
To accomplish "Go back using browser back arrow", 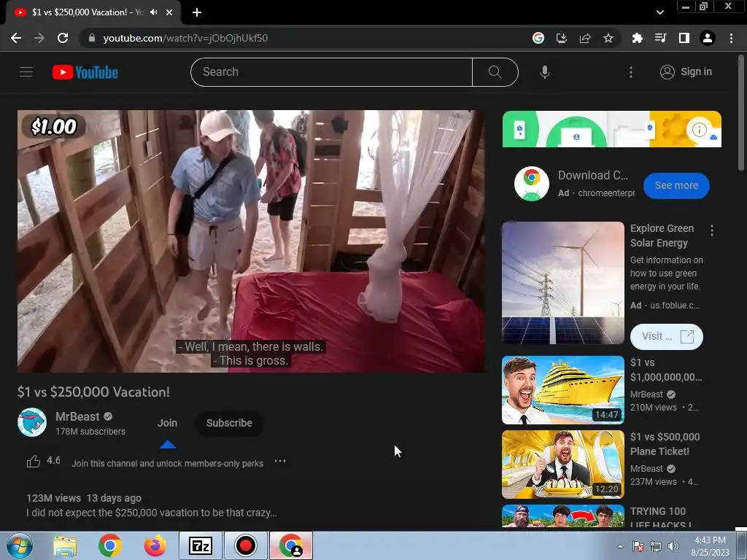I will [16, 38].
